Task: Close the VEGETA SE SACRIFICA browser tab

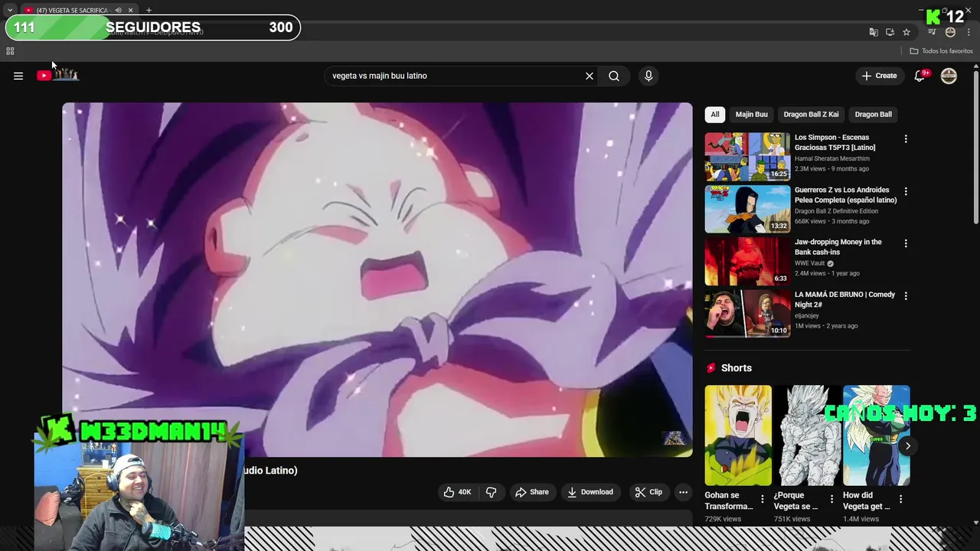Action: [x=130, y=10]
